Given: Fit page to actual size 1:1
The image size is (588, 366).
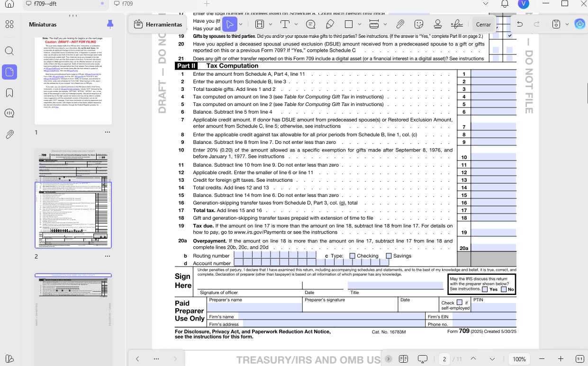Looking at the screenshot, I should pos(579,359).
